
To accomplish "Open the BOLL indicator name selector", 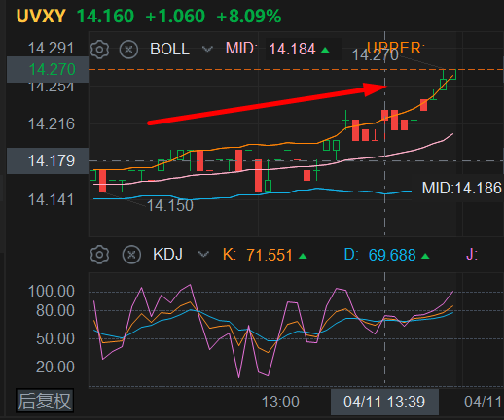I will pos(169,50).
